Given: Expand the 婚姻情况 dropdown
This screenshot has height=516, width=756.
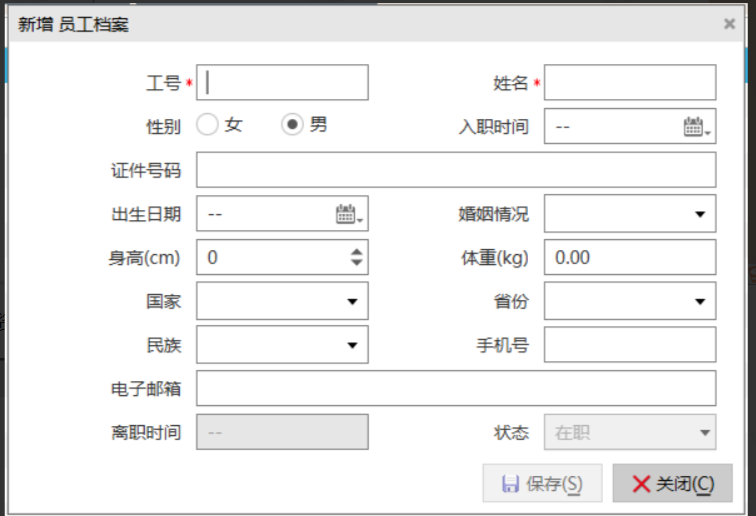Looking at the screenshot, I should click(699, 214).
